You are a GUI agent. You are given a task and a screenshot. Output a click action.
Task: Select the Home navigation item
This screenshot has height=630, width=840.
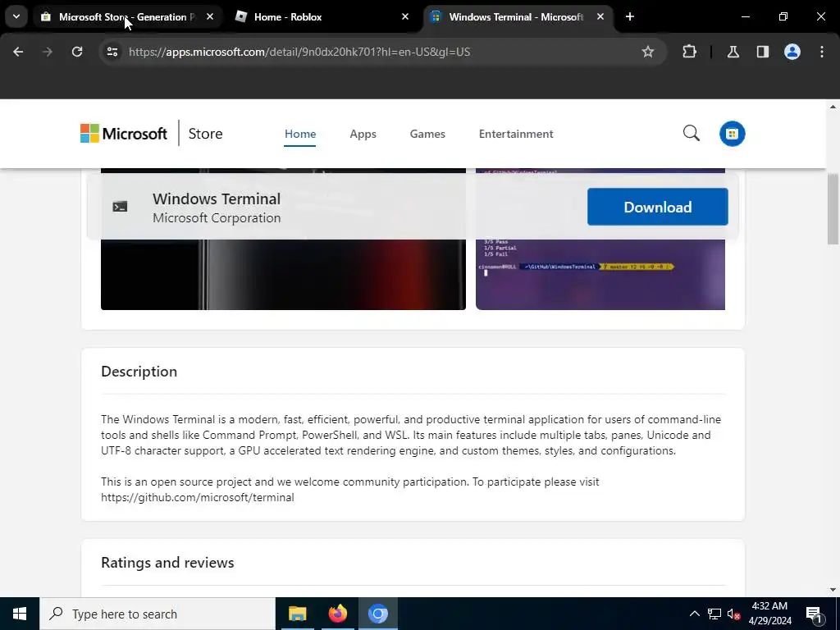[x=300, y=134]
